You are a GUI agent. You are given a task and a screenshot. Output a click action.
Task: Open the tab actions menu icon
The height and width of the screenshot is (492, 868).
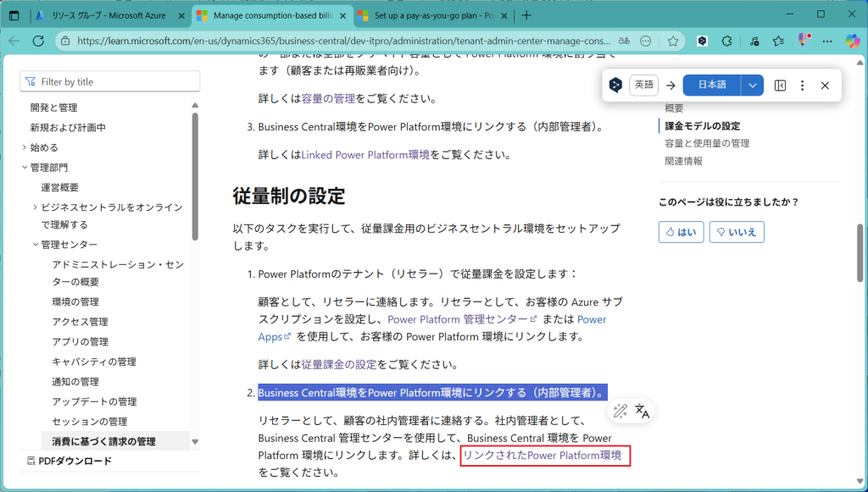tap(14, 15)
